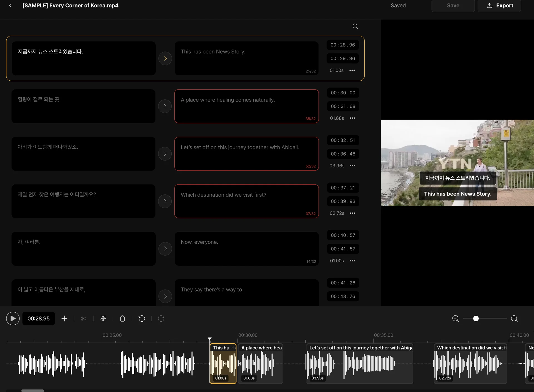The height and width of the screenshot is (392, 534).
Task: Click the plus icon to add subtitle
Action: pyautogui.click(x=65, y=318)
